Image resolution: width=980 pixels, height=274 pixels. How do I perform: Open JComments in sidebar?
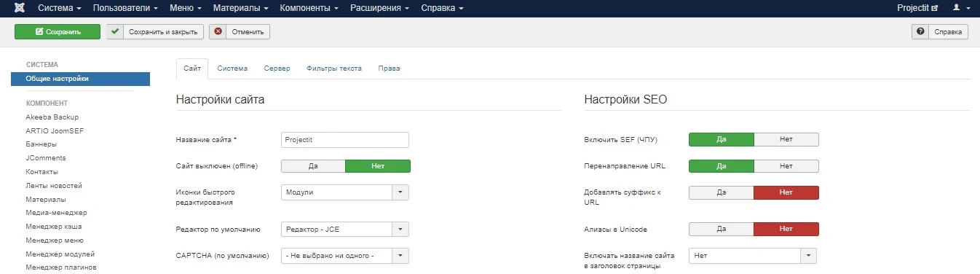click(x=46, y=157)
